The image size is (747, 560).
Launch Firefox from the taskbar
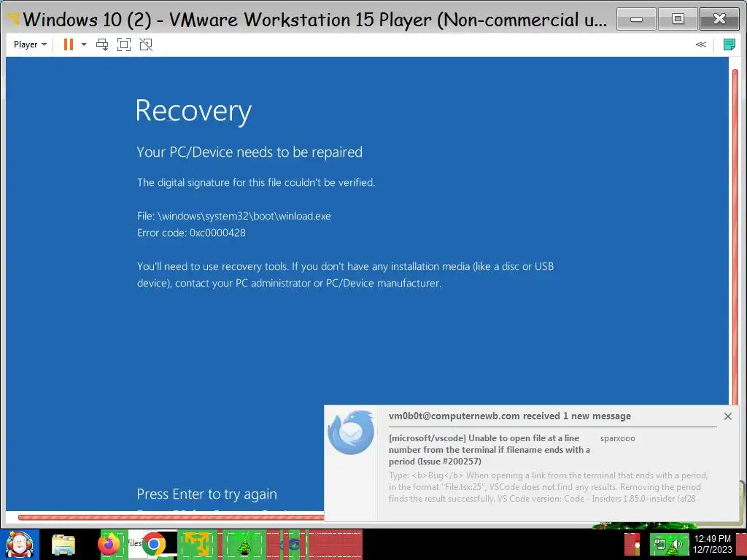point(109,544)
